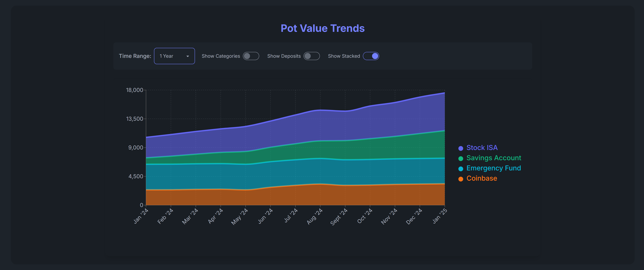The height and width of the screenshot is (270, 644).
Task: Click the orange Coinbase chart area
Action: click(x=295, y=195)
